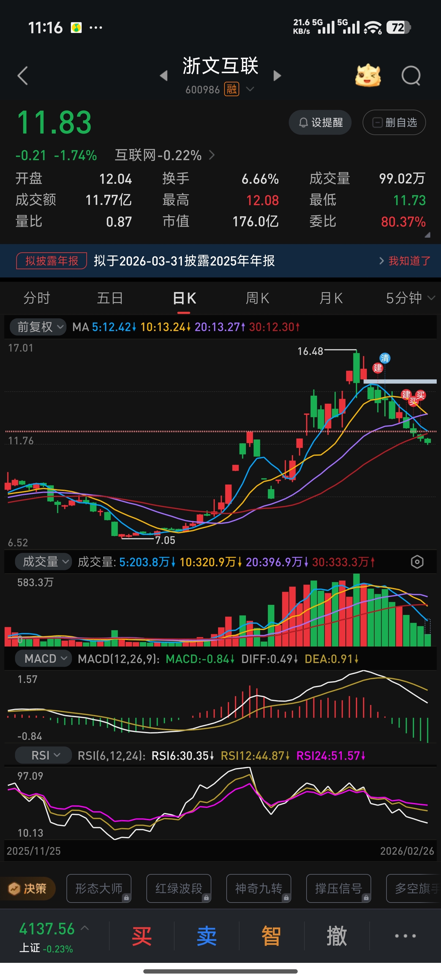This screenshot has height=980, width=441.
Task: Open the cartoon mascot assistant icon
Action: pos(367,75)
